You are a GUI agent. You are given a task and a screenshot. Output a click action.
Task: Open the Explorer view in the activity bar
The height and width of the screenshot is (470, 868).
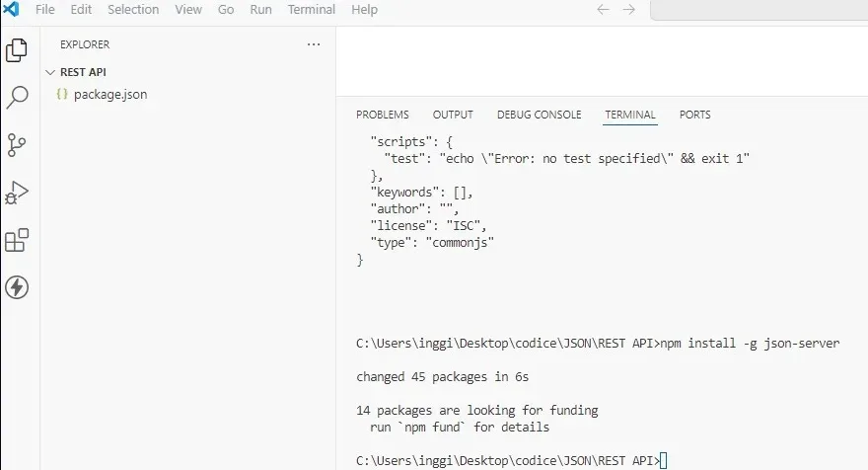pyautogui.click(x=17, y=50)
